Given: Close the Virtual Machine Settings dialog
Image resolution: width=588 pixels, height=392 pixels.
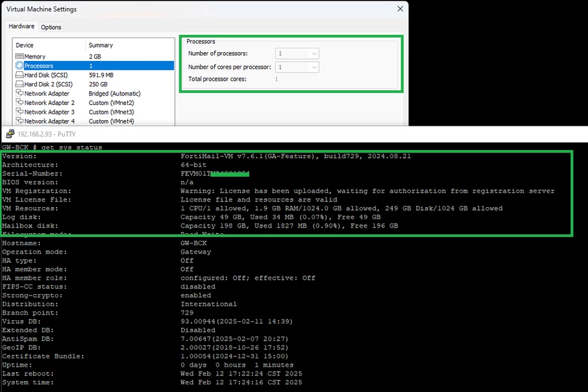Looking at the screenshot, I should (x=400, y=9).
